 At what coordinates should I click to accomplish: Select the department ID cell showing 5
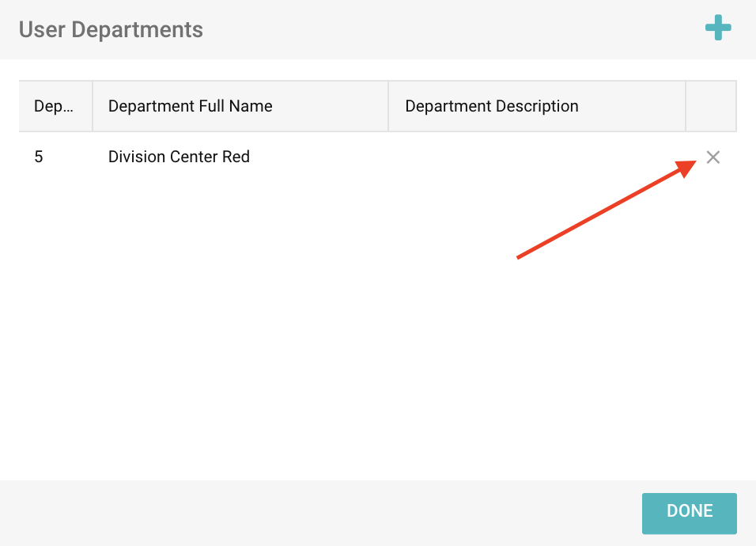coord(39,157)
